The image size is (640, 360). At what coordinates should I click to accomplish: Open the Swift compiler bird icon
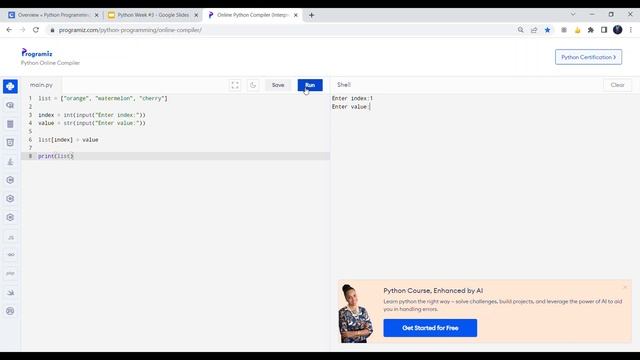tap(10, 293)
